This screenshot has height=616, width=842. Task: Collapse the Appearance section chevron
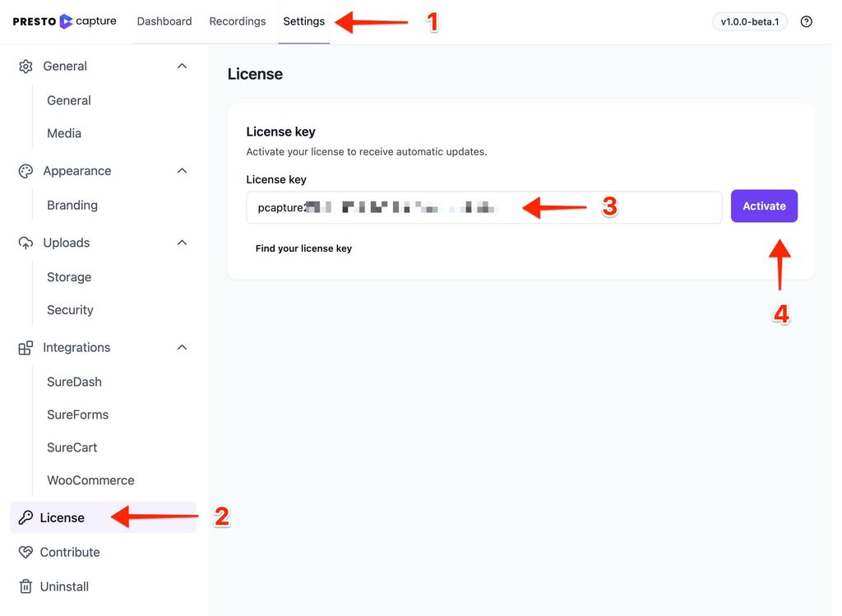(182, 171)
